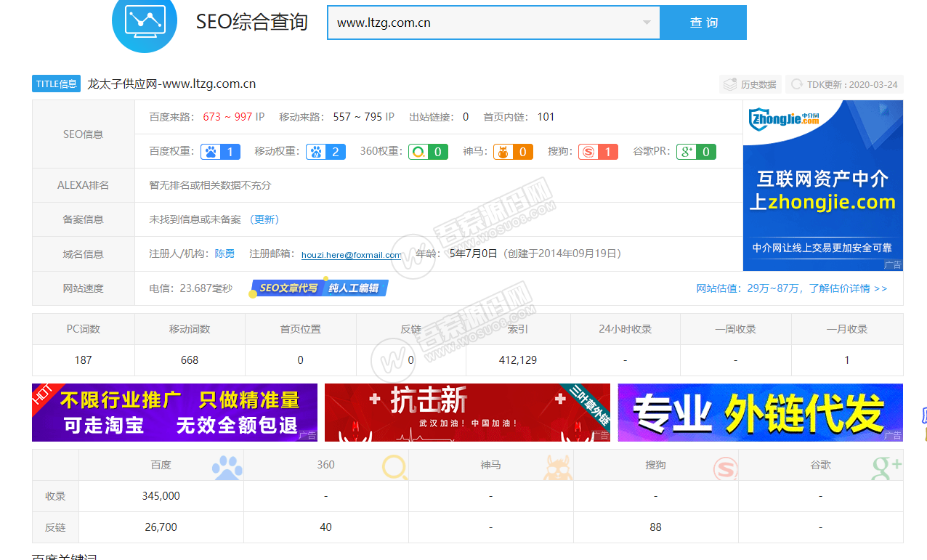Click 出站链接 value 0

pos(466,117)
